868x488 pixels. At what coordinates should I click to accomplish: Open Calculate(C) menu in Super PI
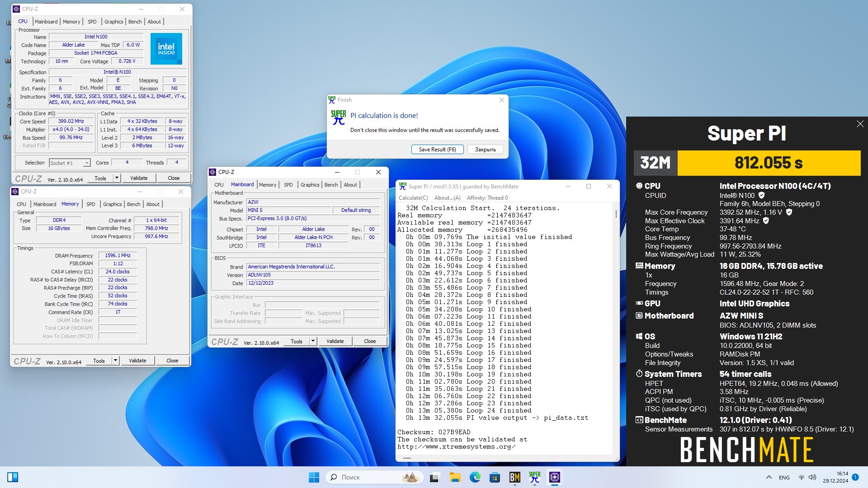413,198
